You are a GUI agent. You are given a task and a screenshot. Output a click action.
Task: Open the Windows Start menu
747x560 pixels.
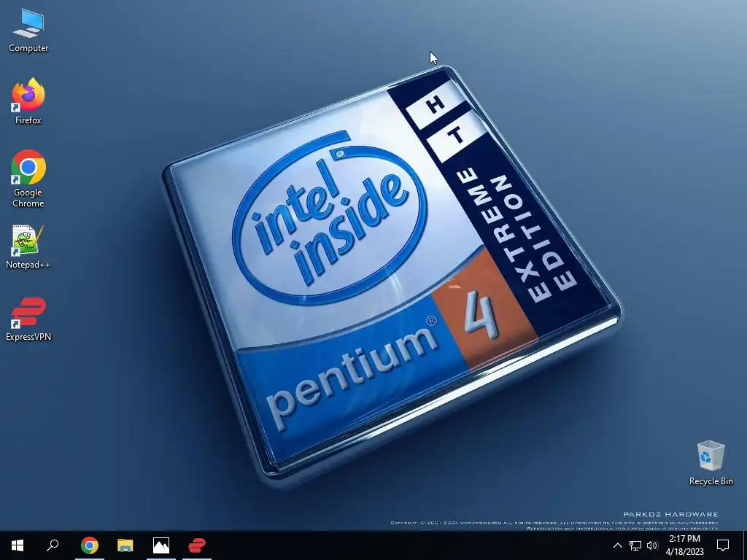(18, 545)
